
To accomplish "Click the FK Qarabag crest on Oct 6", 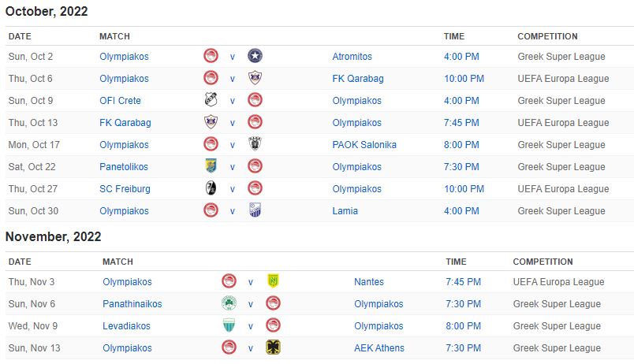I will point(255,78).
